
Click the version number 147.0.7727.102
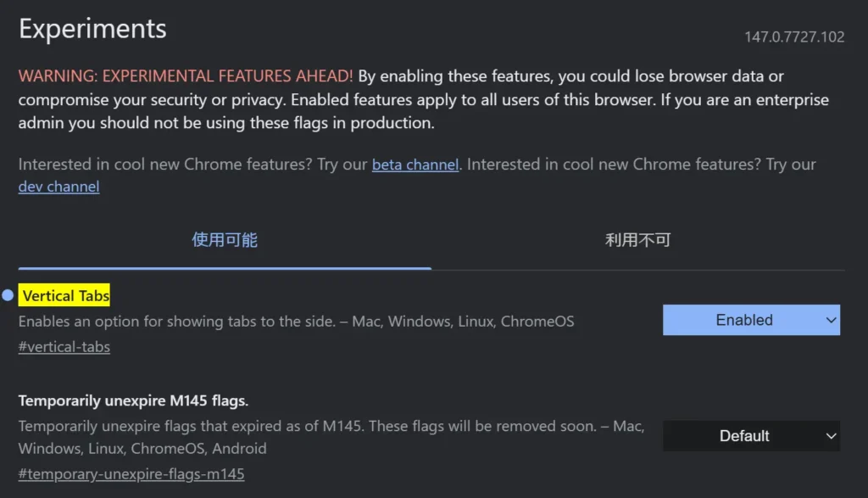[794, 37]
